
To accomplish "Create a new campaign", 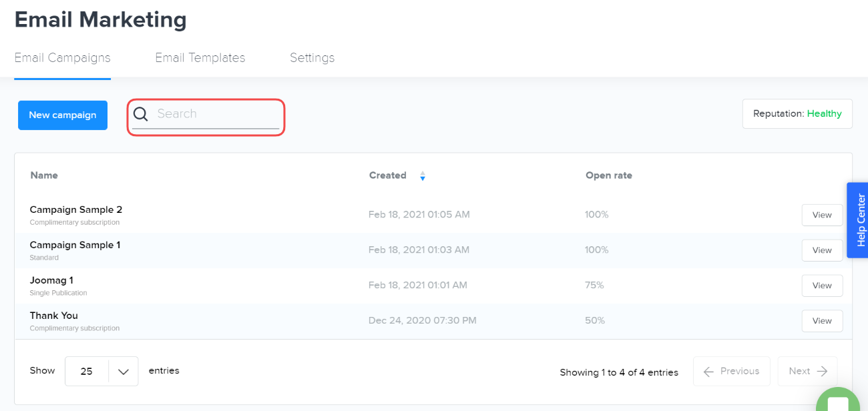I will [x=62, y=115].
